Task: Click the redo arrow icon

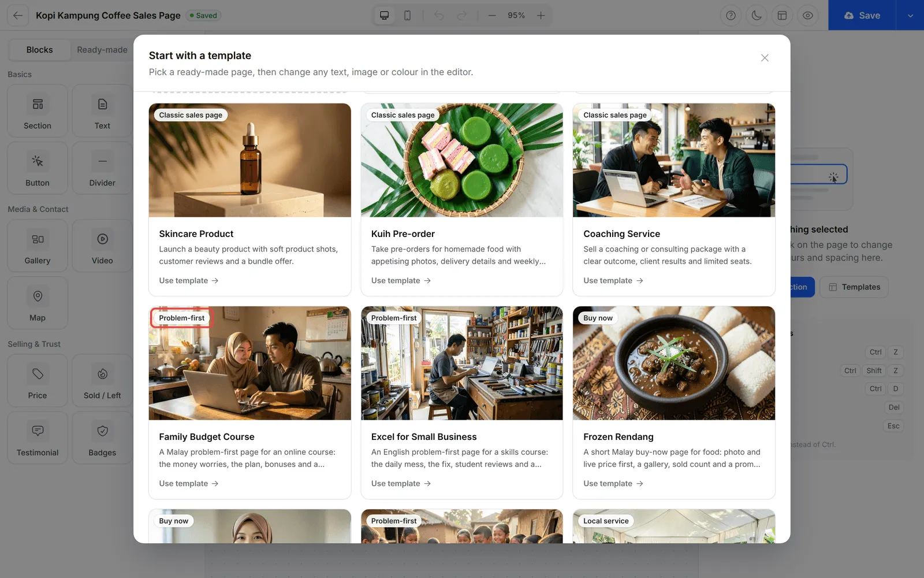Action: point(462,16)
